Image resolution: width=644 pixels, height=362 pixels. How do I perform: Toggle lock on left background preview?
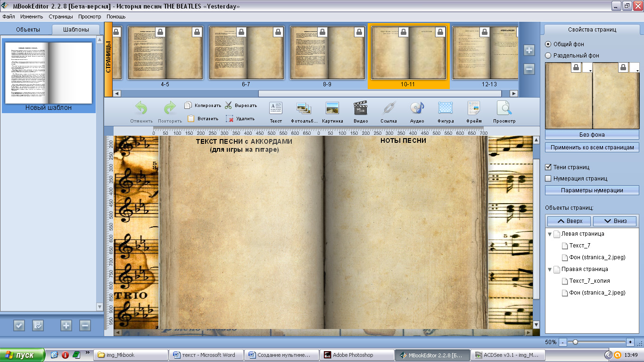pyautogui.click(x=576, y=67)
